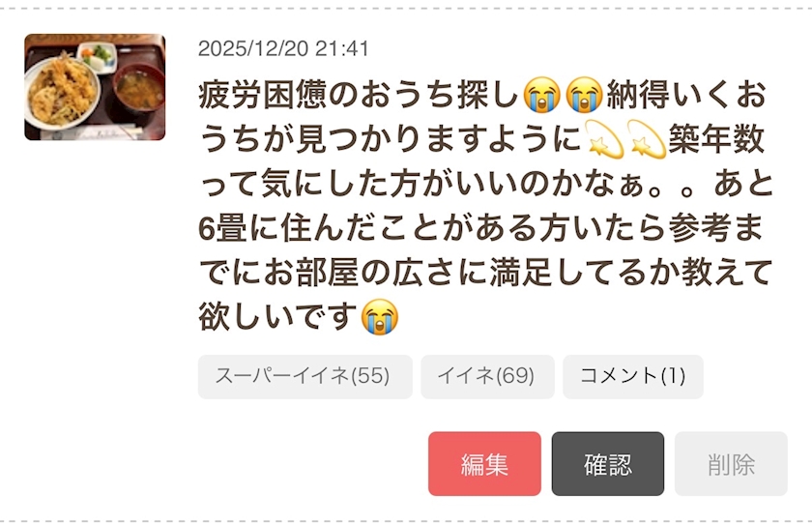The height and width of the screenshot is (523, 812).
Task: Click the post text 疲労困憊のおうち探し
Action: pyautogui.click(x=360, y=96)
